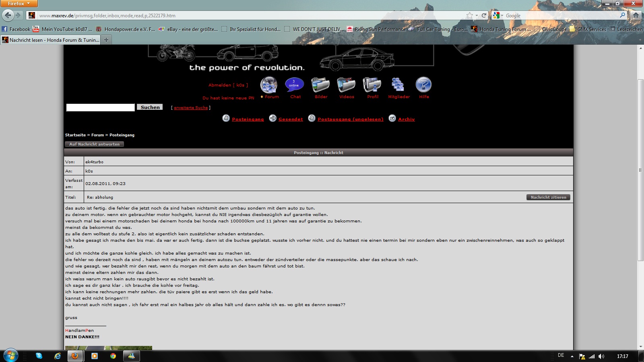Image resolution: width=644 pixels, height=362 pixels.
Task: Open the Full Car Tuning bookmark
Action: click(x=438, y=29)
